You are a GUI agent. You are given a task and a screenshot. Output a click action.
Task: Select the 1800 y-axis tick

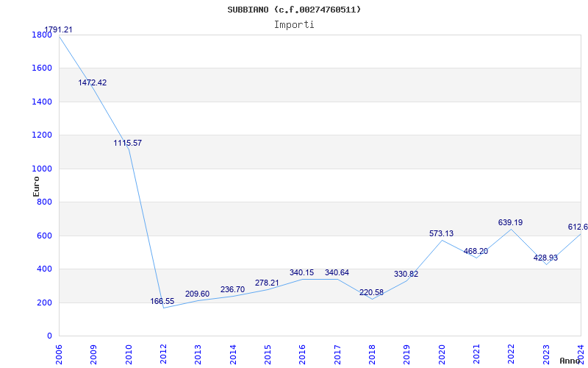click(x=43, y=35)
